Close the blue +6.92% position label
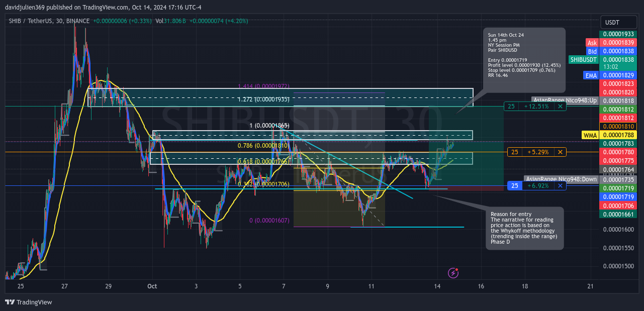This screenshot has height=311, width=644. (x=560, y=186)
